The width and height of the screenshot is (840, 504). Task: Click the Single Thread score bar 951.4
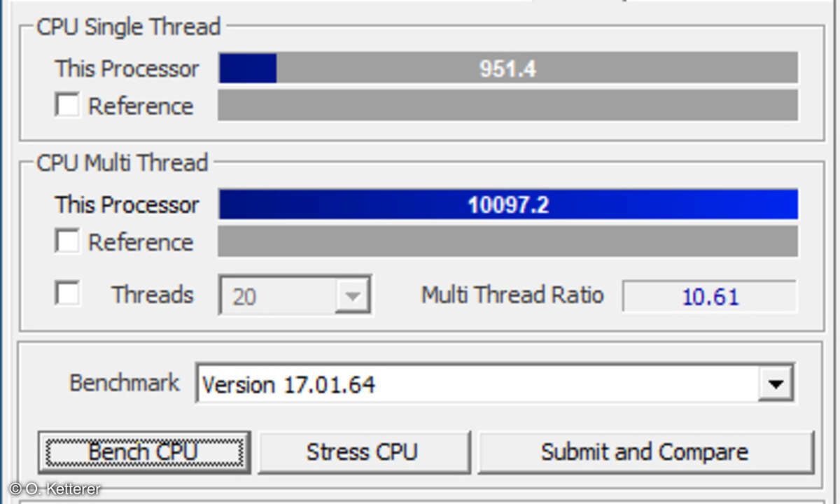[x=508, y=68]
